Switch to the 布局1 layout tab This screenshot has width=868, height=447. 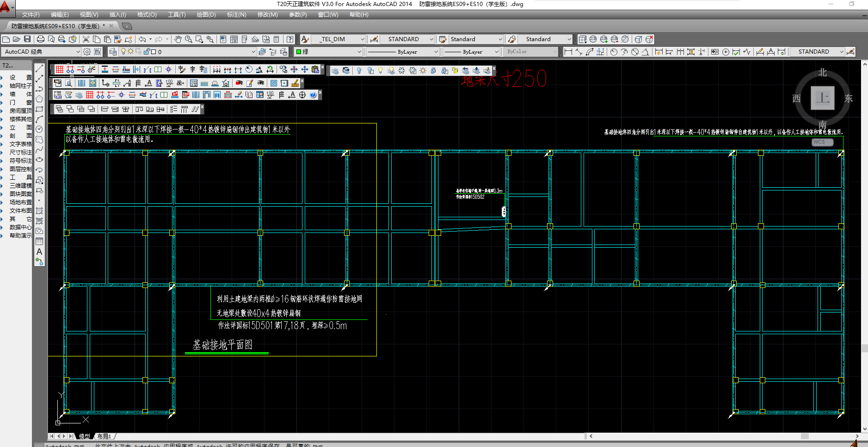pyautogui.click(x=104, y=436)
